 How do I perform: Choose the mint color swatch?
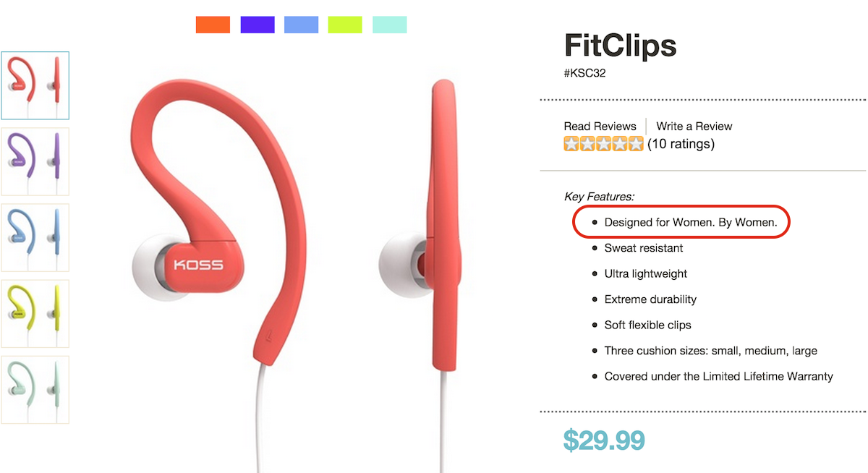tap(390, 25)
